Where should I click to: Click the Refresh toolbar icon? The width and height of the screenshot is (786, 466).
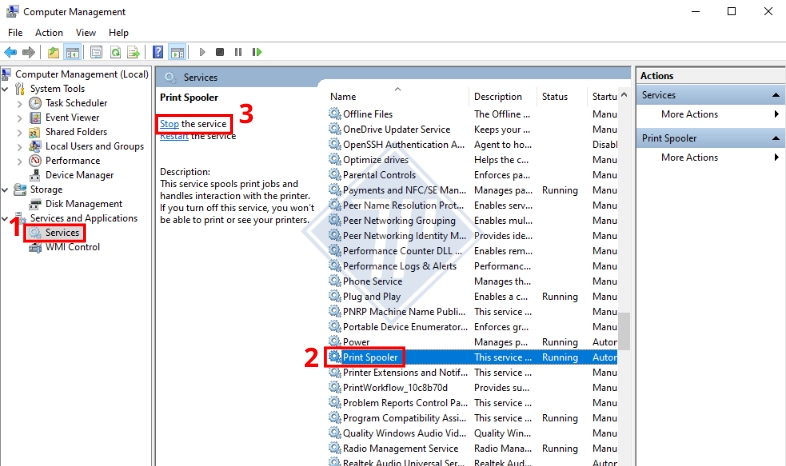[x=116, y=52]
